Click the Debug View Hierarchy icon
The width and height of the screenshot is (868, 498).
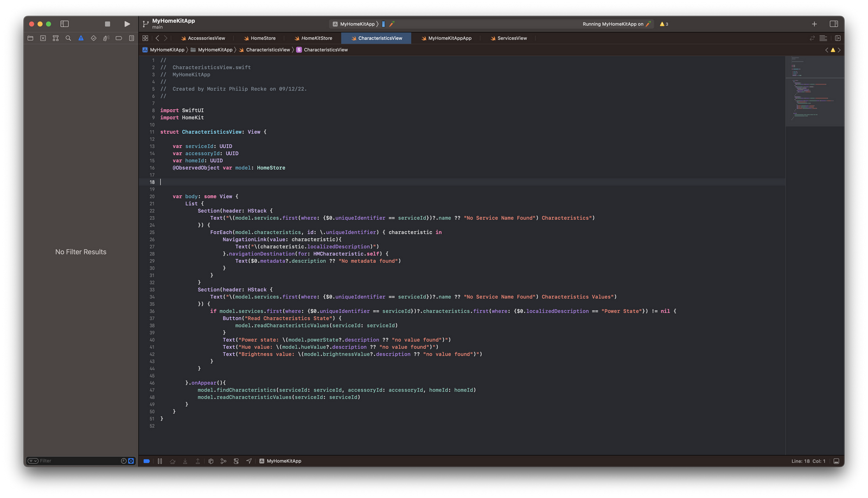(210, 461)
